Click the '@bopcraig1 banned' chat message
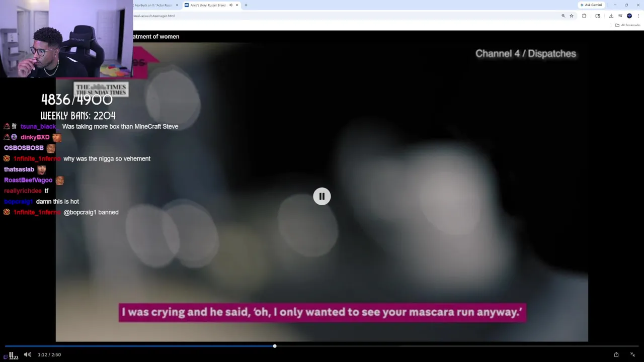This screenshot has height=362, width=644. click(91, 212)
